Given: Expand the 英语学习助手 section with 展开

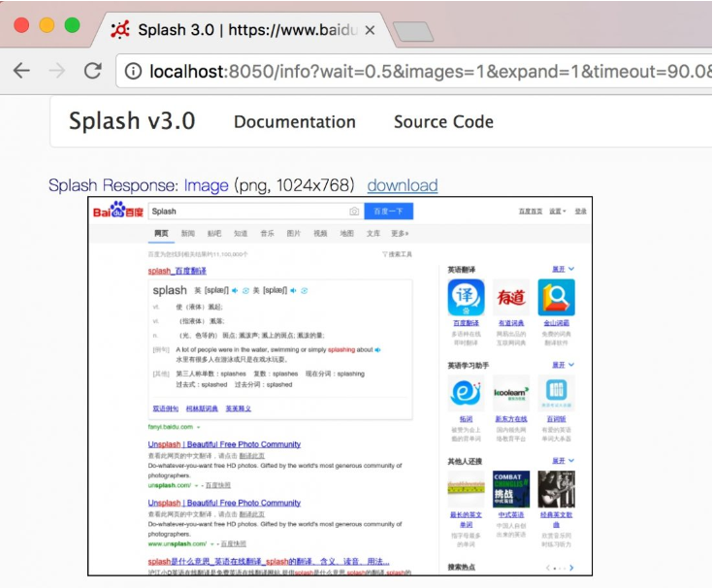Looking at the screenshot, I should (x=563, y=365).
